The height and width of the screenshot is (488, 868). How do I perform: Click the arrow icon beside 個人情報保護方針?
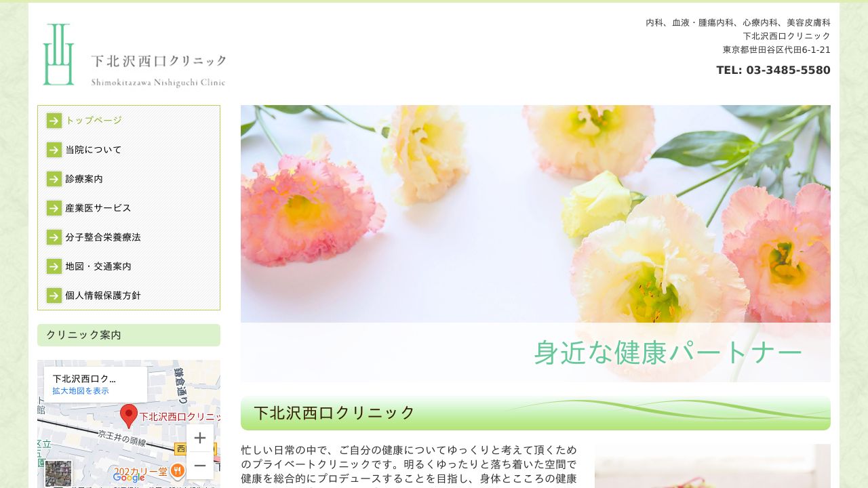54,296
